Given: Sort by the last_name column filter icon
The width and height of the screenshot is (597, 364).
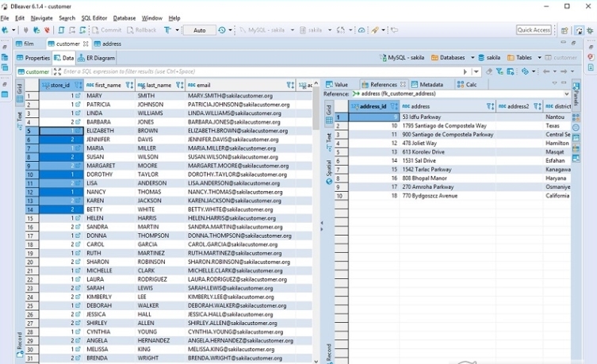Looking at the screenshot, I should 180,85.
